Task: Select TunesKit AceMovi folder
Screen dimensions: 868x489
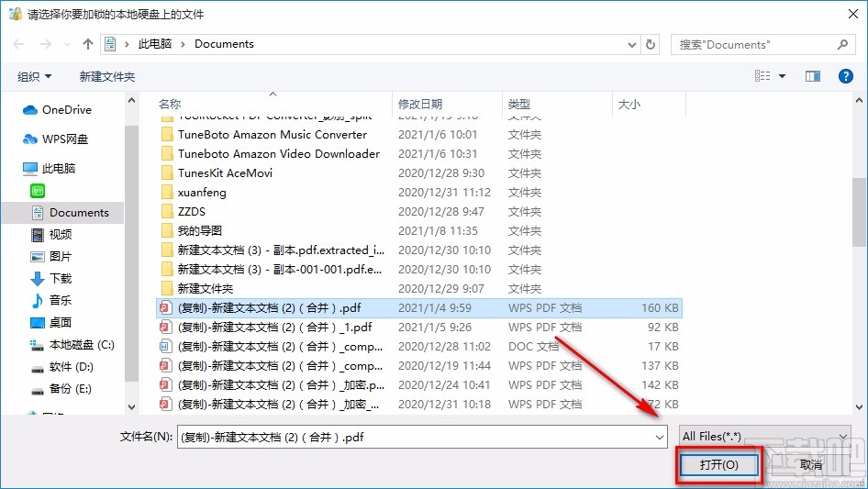Action: (226, 173)
